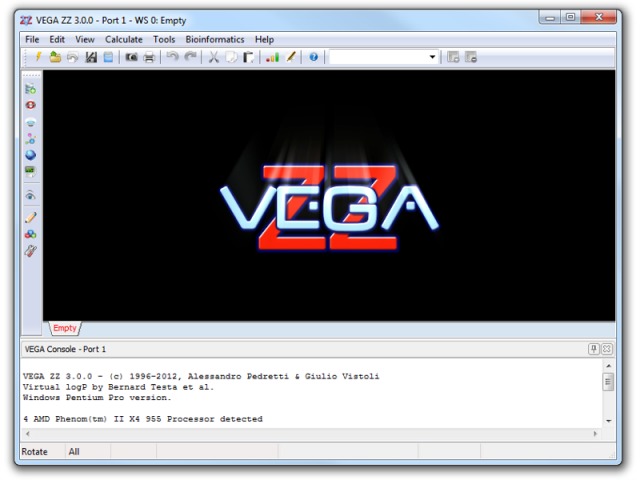640x480 pixels.
Task: Close the VEGA ZZ window
Action: click(x=598, y=18)
